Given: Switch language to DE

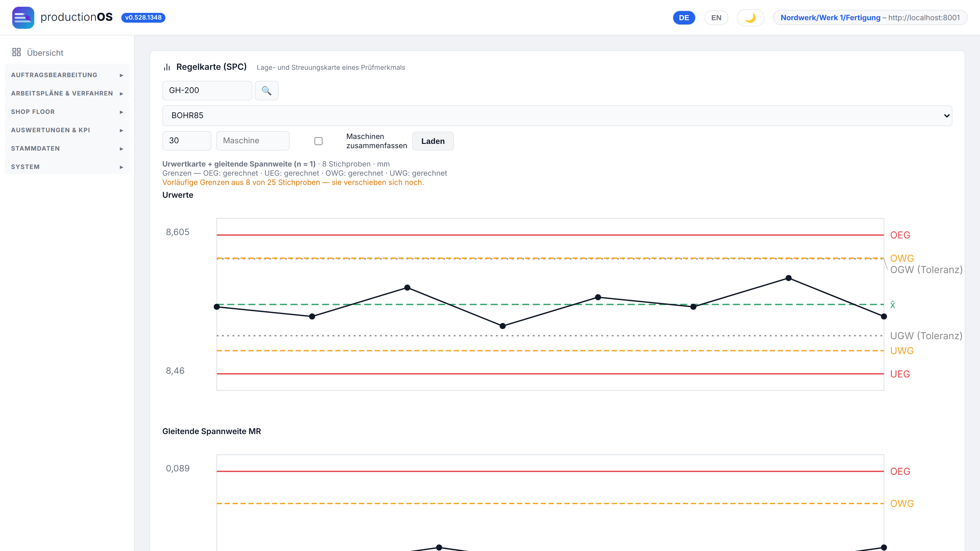Looking at the screenshot, I should pos(684,18).
